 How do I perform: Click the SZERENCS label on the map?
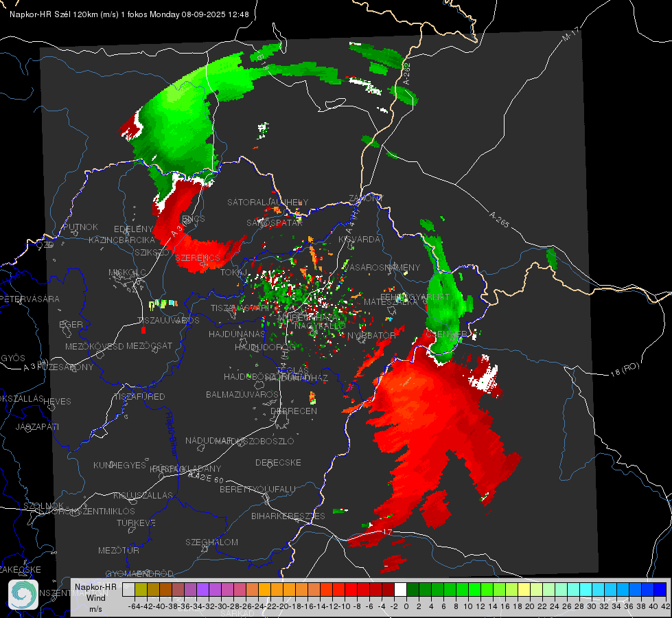(198, 257)
